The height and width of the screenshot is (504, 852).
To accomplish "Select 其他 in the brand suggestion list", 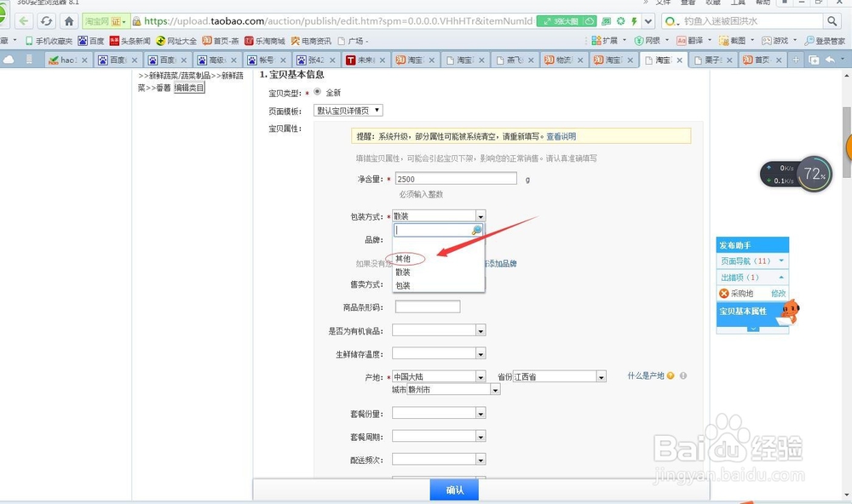I will 404,258.
